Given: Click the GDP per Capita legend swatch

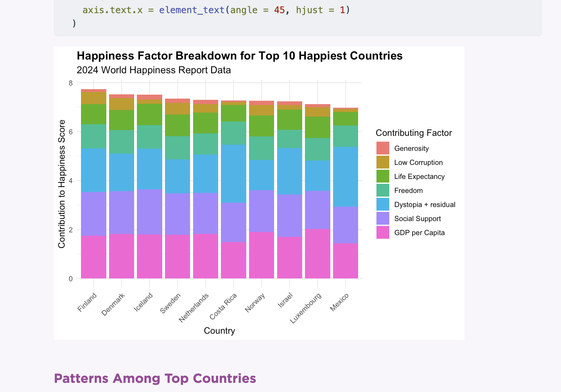Looking at the screenshot, I should (383, 232).
